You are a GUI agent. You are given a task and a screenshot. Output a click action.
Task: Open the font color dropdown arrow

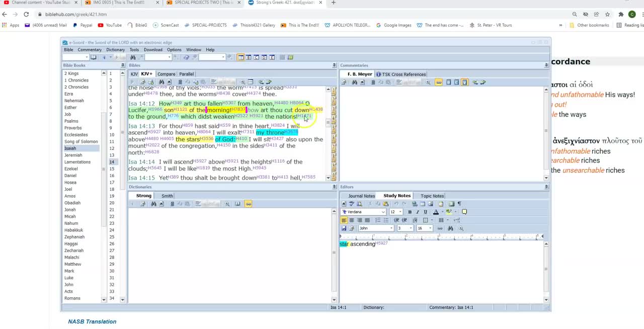pyautogui.click(x=442, y=212)
